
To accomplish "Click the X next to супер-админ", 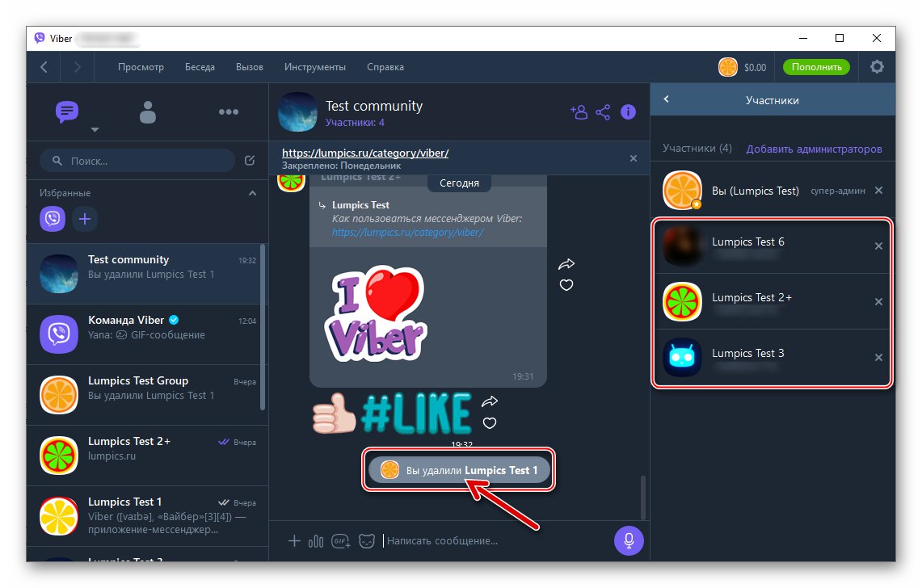I will (878, 191).
